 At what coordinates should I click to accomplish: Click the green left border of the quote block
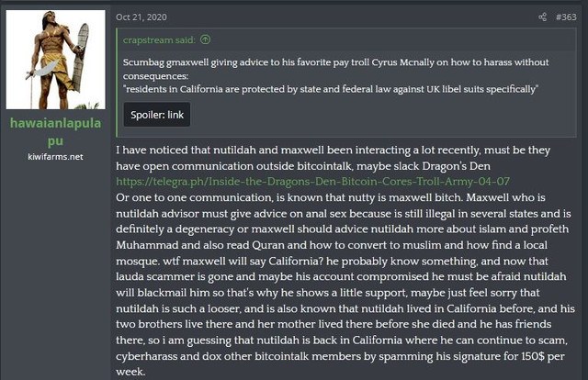click(118, 83)
